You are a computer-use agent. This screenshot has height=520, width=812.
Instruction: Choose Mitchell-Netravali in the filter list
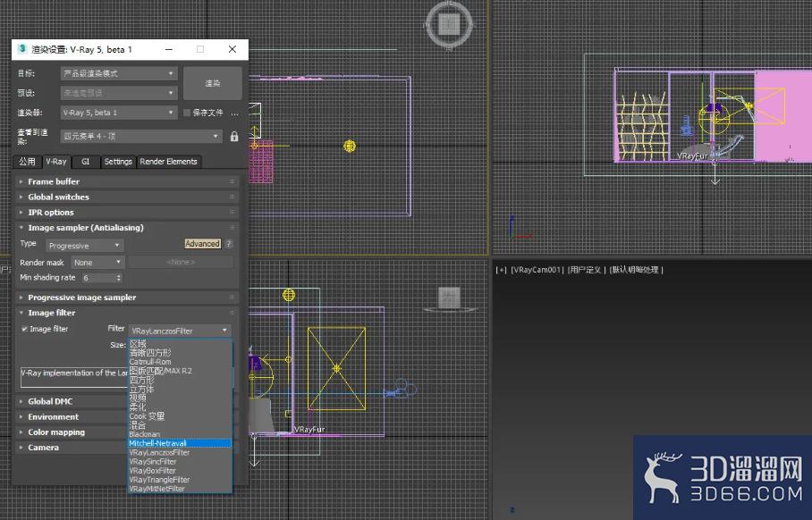[x=180, y=443]
